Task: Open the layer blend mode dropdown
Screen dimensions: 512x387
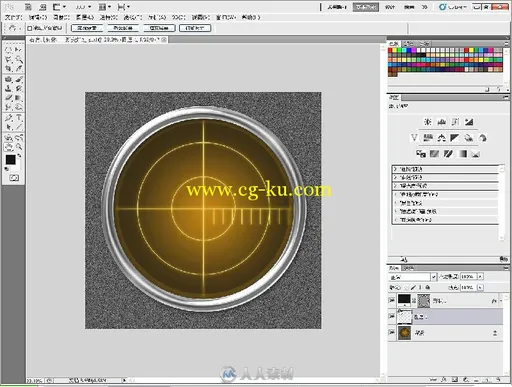Action: coord(413,277)
